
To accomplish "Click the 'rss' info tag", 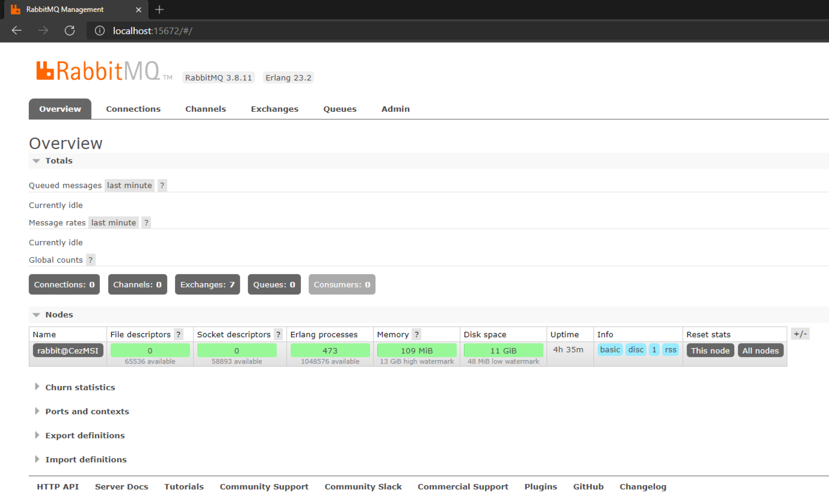I will tap(671, 350).
